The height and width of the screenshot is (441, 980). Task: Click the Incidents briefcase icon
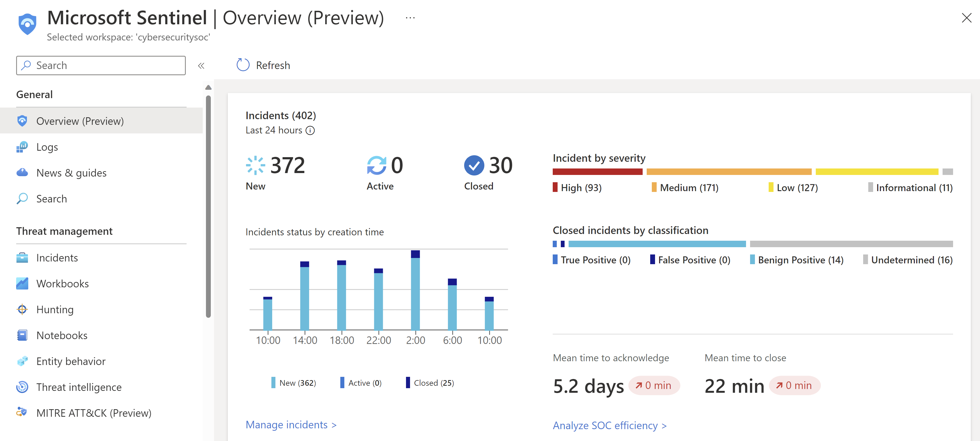click(x=22, y=258)
